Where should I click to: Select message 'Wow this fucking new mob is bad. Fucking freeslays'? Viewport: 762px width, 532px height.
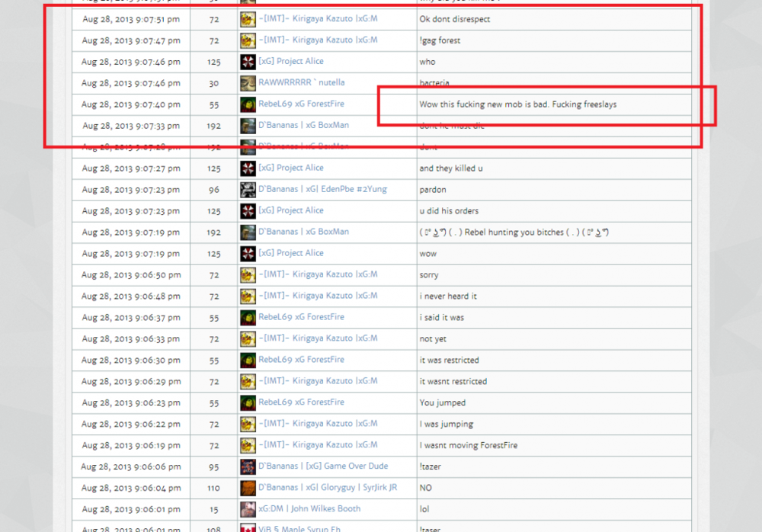(x=518, y=104)
